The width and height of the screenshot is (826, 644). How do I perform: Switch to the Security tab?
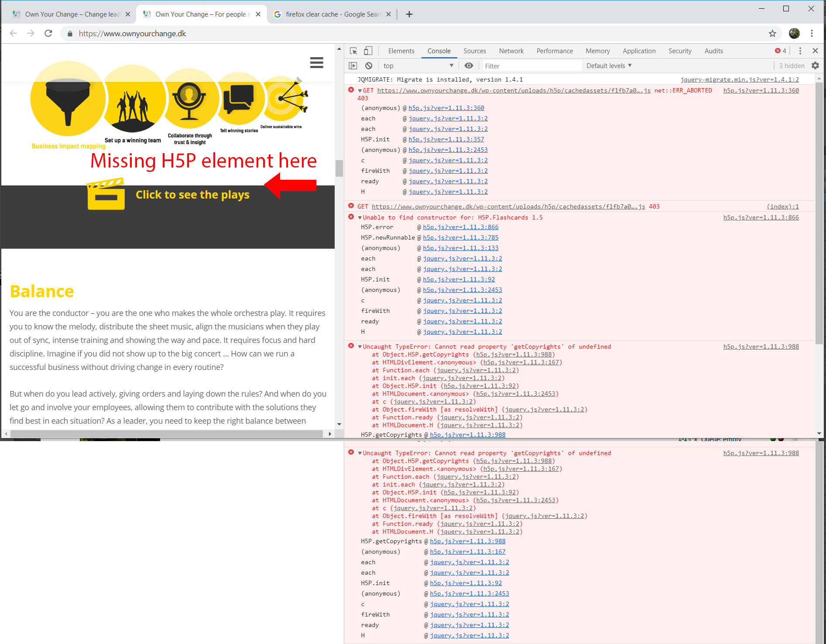[680, 51]
